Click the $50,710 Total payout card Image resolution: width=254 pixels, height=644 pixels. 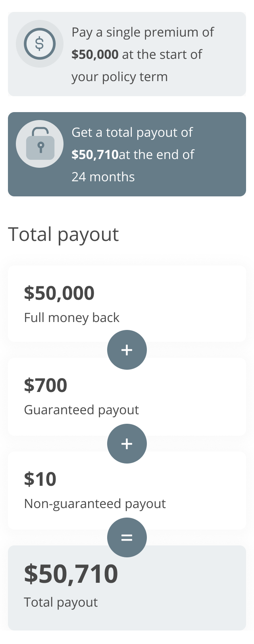coord(127,584)
